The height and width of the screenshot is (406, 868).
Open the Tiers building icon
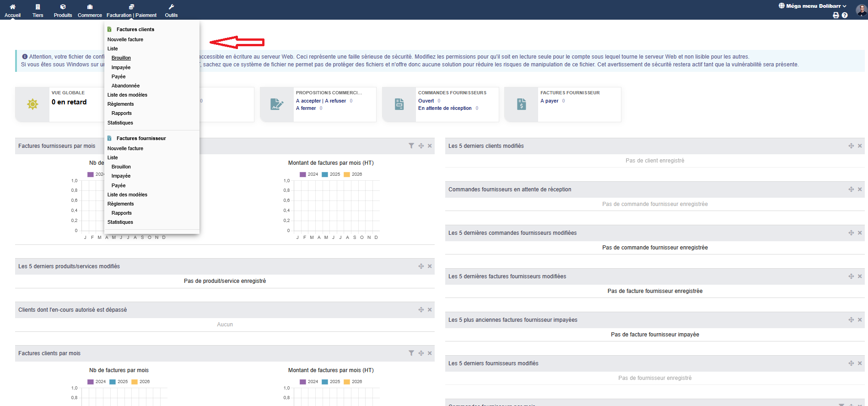coord(38,7)
